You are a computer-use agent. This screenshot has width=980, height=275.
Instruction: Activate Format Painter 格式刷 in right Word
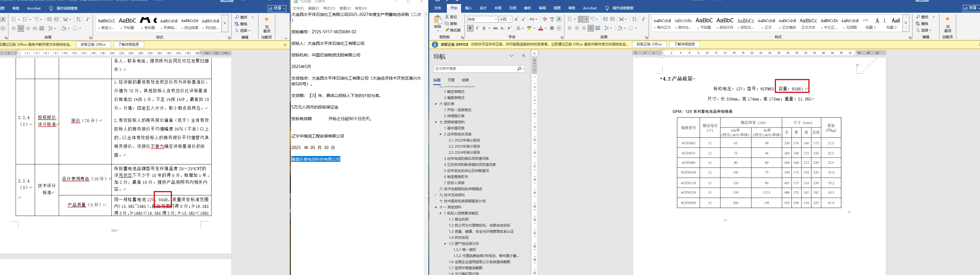pyautogui.click(x=452, y=30)
